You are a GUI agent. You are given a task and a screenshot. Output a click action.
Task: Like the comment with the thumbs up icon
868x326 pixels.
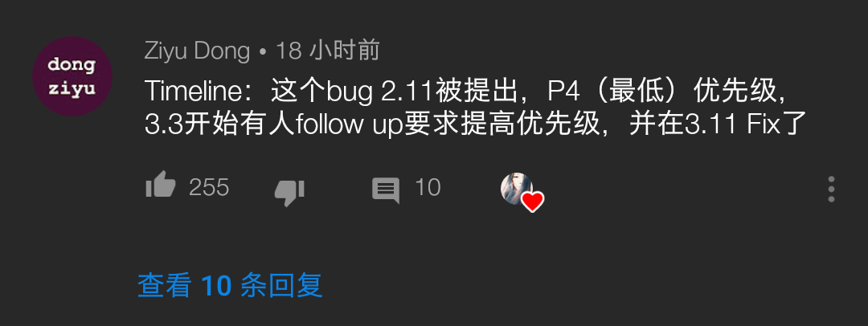[x=161, y=185]
